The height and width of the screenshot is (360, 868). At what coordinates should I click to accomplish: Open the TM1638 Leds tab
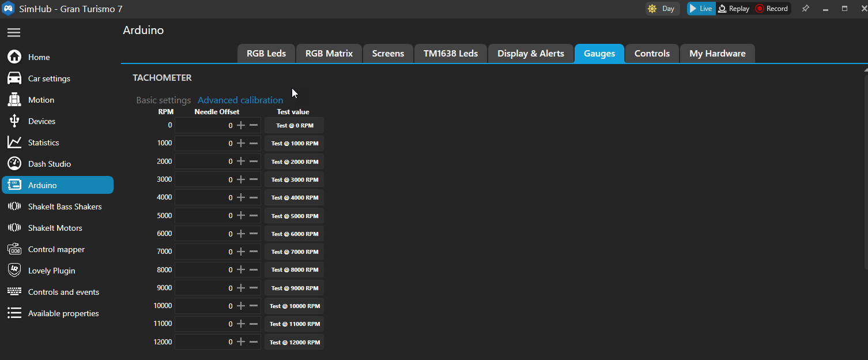pyautogui.click(x=451, y=53)
